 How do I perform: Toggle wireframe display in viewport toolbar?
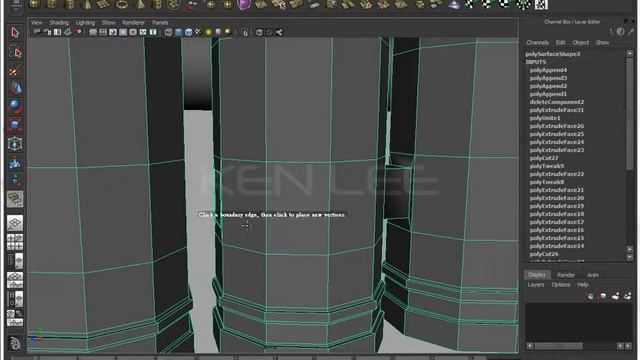pos(169,32)
